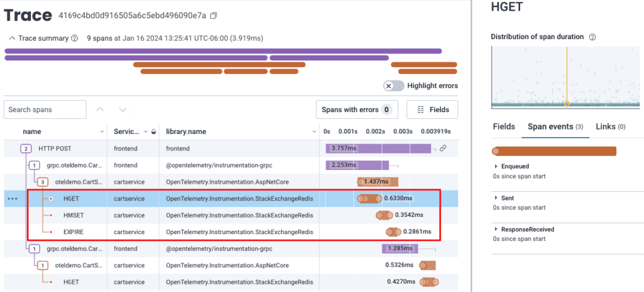Jump to the next span search result
Viewport: 644px width, 292px height.
[123, 109]
